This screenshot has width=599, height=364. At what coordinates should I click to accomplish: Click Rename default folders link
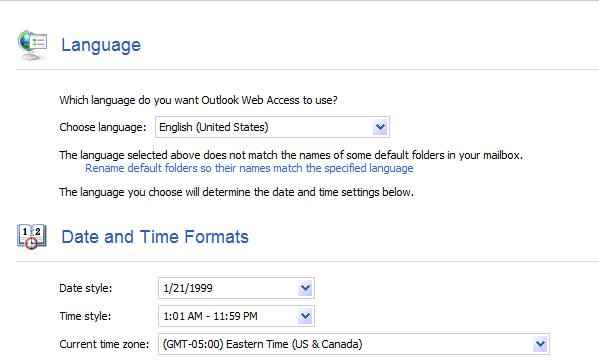click(249, 168)
